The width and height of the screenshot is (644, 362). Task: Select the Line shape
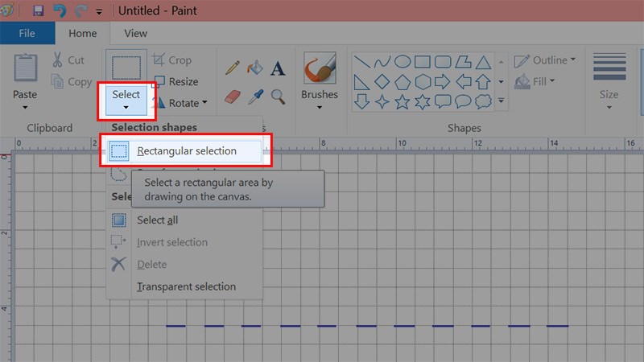[x=361, y=62]
